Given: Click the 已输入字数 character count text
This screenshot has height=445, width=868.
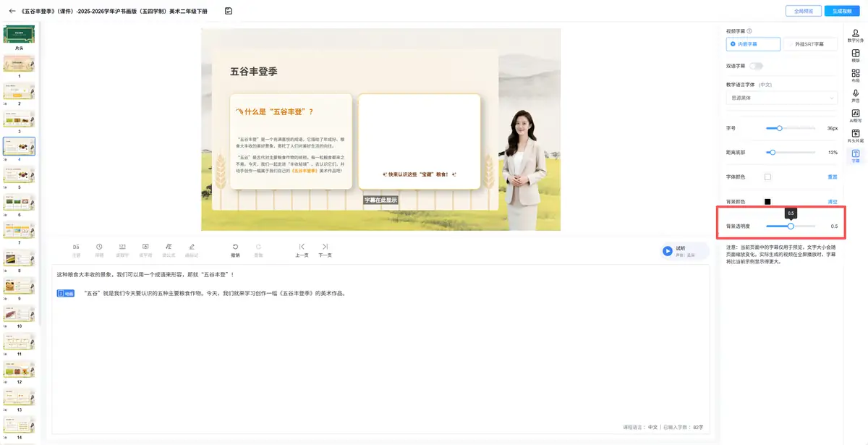Looking at the screenshot, I should pos(683,427).
